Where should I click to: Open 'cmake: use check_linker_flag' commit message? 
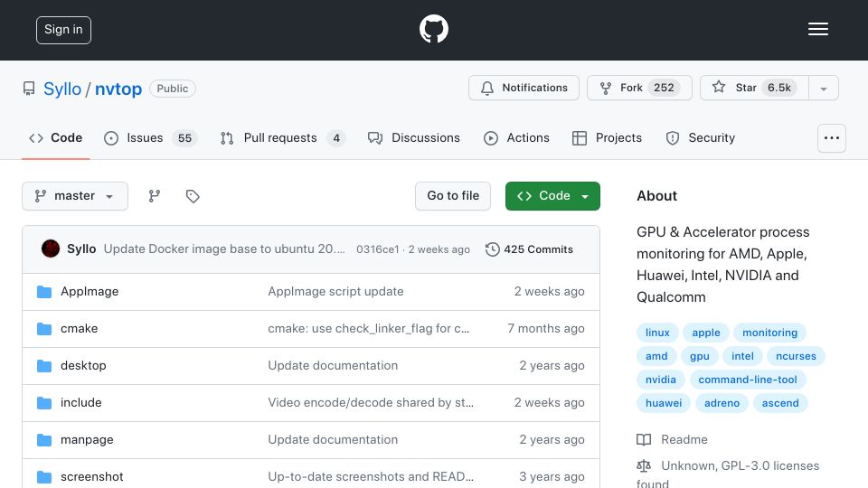(369, 329)
